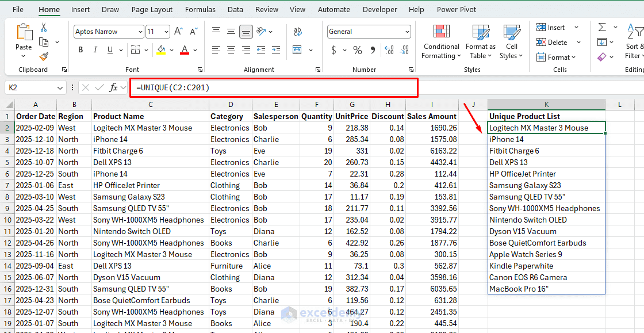Apply Comma Style format
This screenshot has height=333, width=644.
(373, 50)
